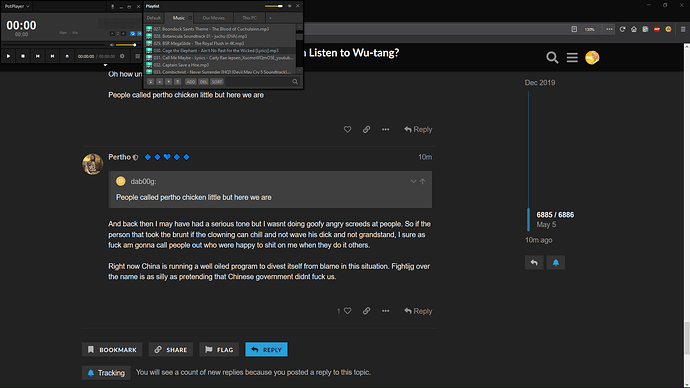Open the user profile avatar menu
The width and height of the screenshot is (690, 388).
pyautogui.click(x=592, y=58)
